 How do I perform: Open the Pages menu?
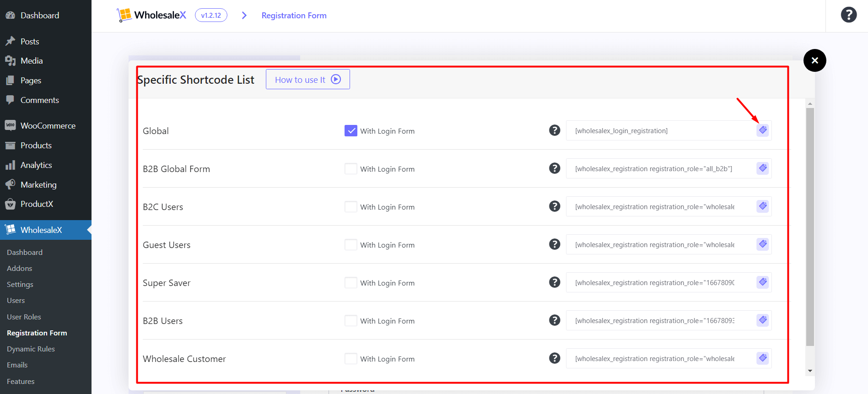[x=46, y=80]
